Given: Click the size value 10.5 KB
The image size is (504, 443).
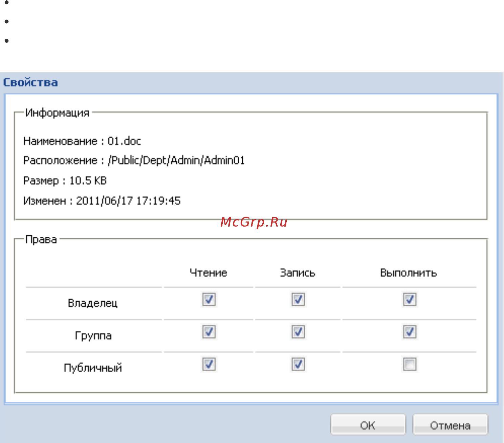Looking at the screenshot, I should click(88, 181).
